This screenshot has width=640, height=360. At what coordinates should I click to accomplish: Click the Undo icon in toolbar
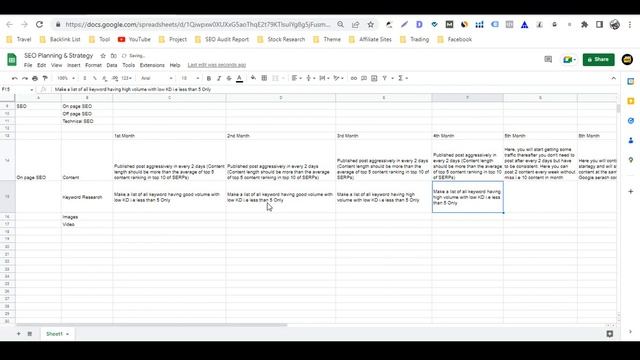click(x=15, y=78)
